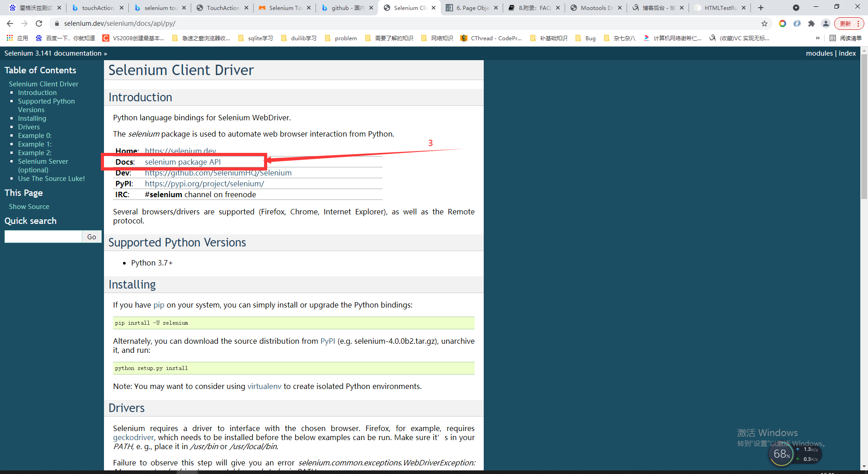
Task: Open the VS2008创建最基本 bookmark
Action: [133, 38]
